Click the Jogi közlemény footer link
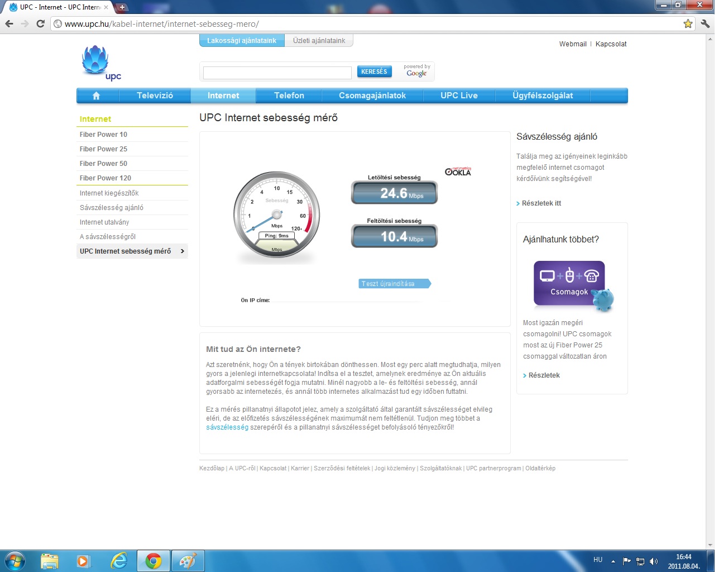Image resolution: width=728 pixels, height=572 pixels. pyautogui.click(x=395, y=469)
